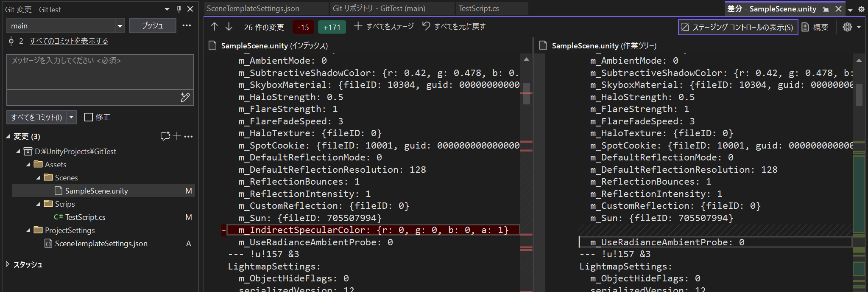The image size is (868, 292).
Task: Collapse the Assets folder
Action: click(28, 164)
